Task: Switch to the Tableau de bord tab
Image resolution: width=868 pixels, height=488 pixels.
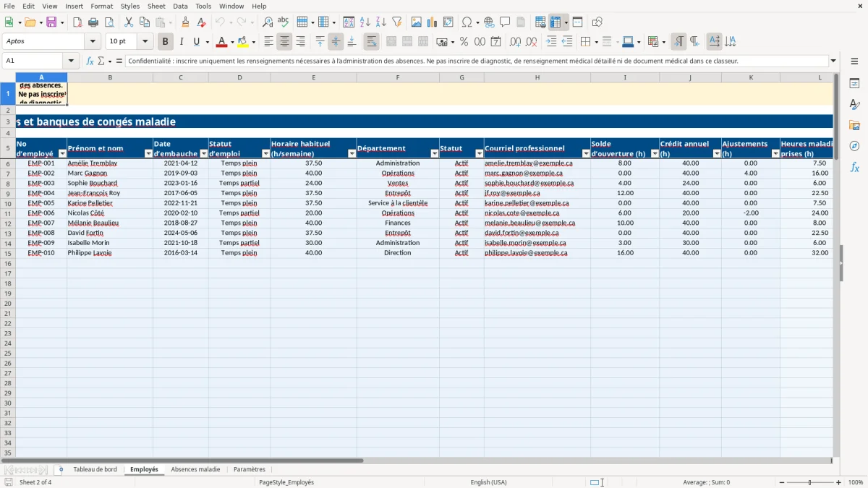Action: pos(95,469)
